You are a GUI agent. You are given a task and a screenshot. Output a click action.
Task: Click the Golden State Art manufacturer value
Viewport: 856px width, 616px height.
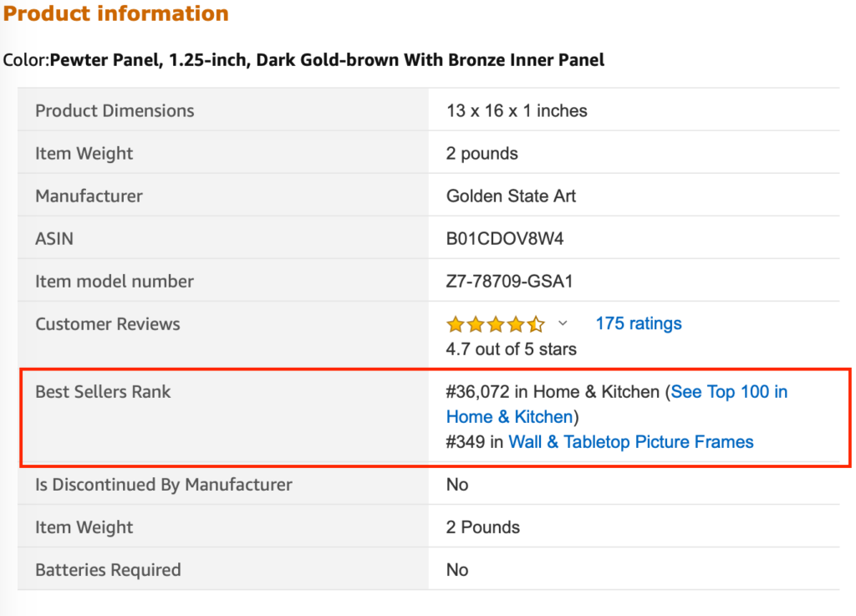(511, 196)
